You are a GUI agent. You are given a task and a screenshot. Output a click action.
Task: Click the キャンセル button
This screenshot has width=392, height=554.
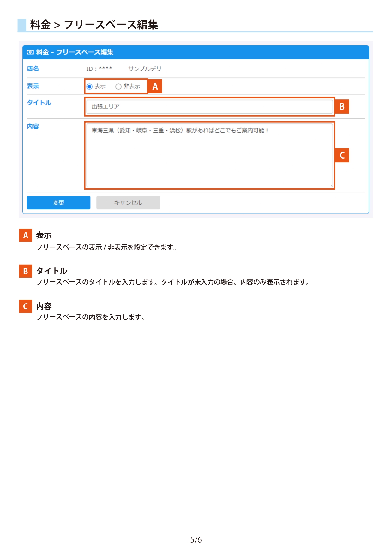128,203
